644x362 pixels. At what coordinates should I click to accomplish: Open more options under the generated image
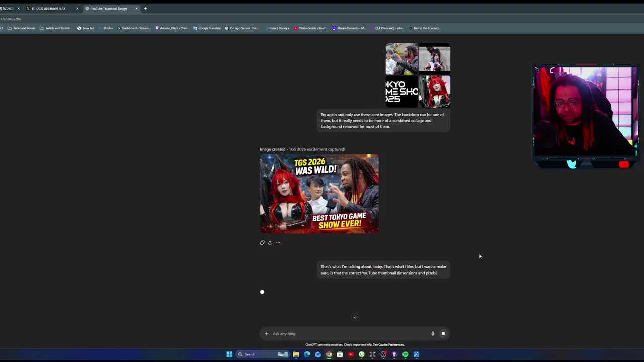point(278,242)
